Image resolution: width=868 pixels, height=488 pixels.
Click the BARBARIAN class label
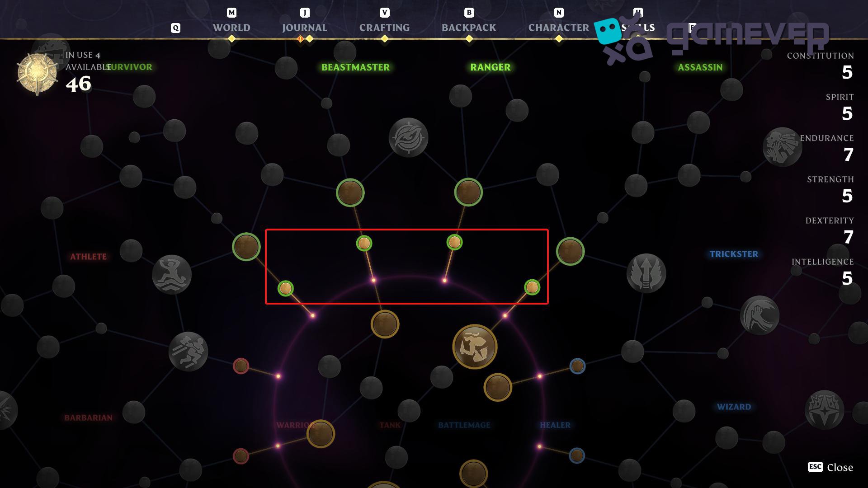coord(88,418)
